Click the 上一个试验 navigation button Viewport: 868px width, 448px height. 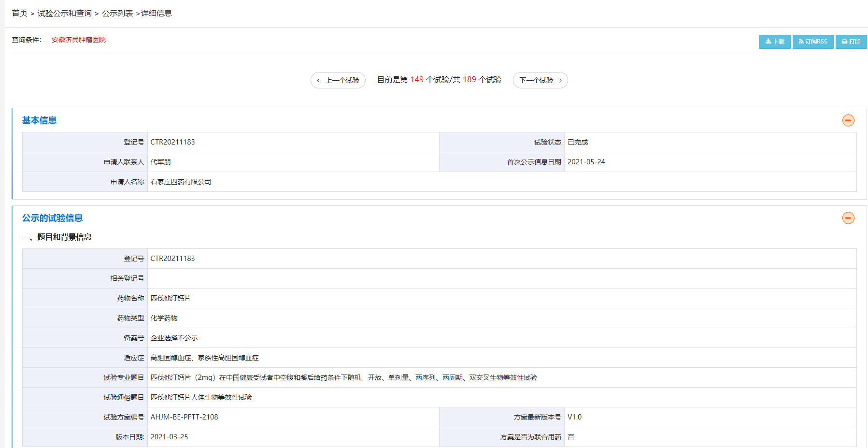click(338, 80)
